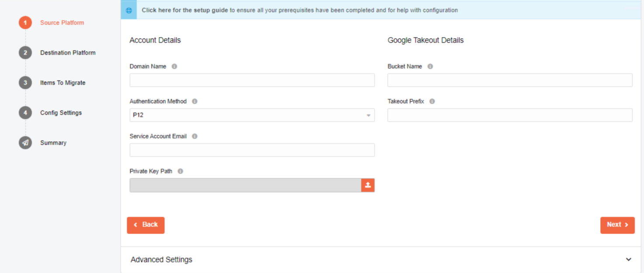Click the Summary paper plane step icon

pyautogui.click(x=25, y=143)
